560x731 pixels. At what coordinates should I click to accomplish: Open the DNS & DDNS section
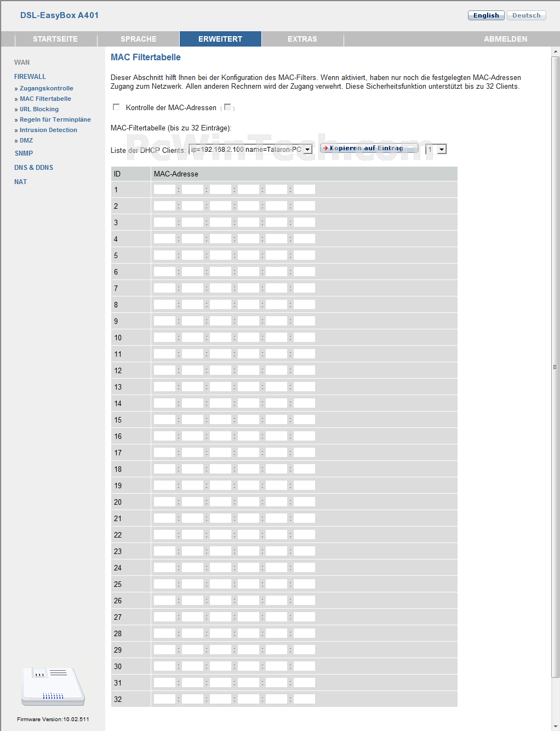[x=33, y=168]
